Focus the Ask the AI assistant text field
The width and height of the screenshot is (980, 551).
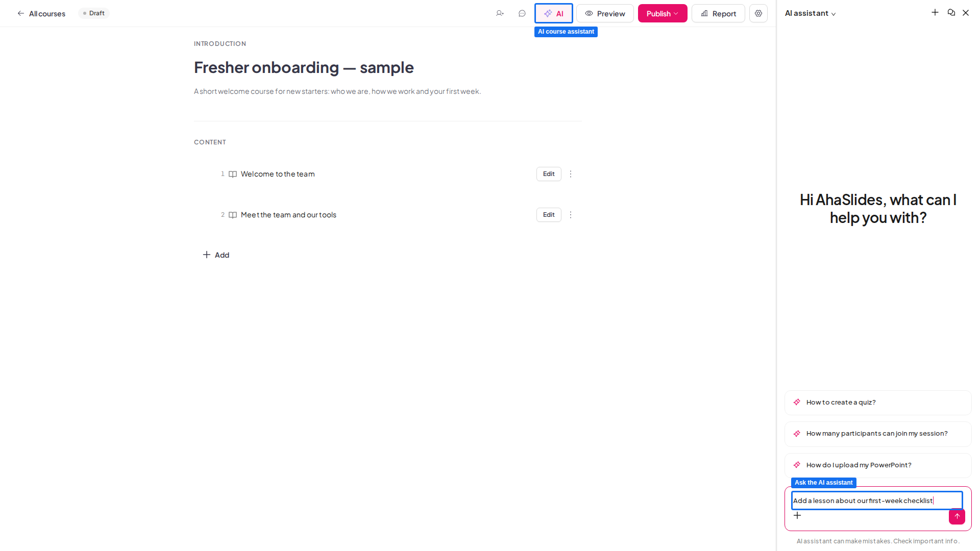877,500
